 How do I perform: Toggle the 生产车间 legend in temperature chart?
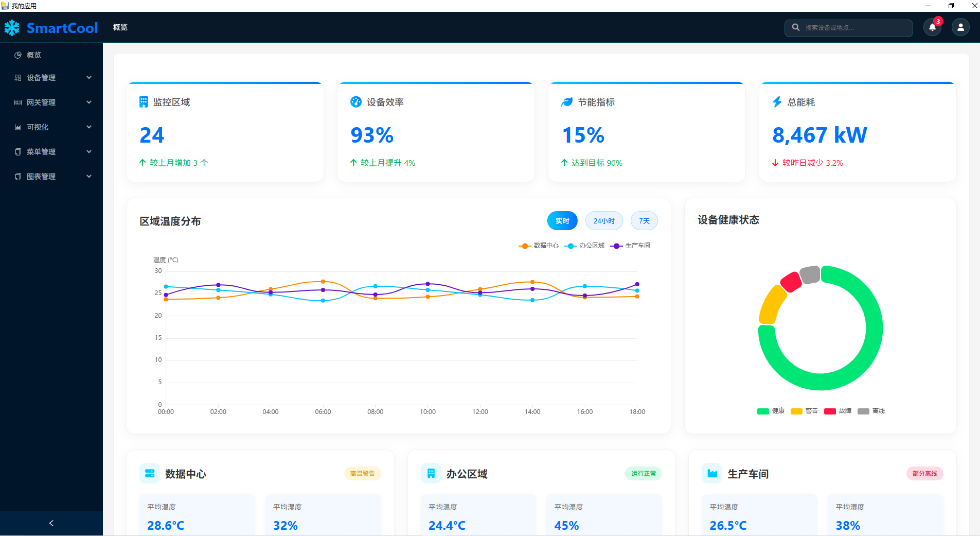(632, 246)
